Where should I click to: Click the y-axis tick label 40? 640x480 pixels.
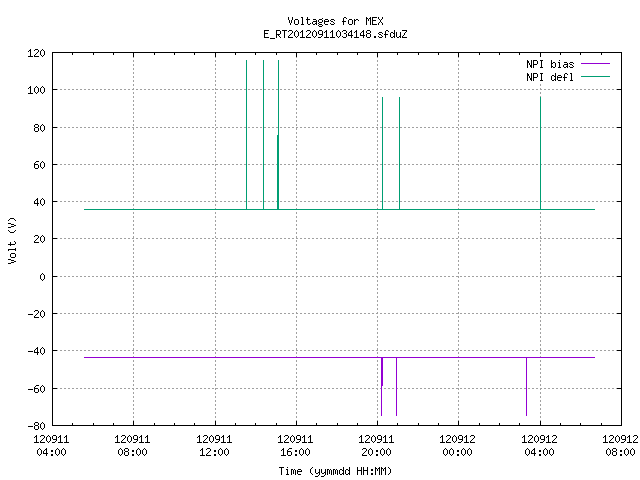[39, 202]
